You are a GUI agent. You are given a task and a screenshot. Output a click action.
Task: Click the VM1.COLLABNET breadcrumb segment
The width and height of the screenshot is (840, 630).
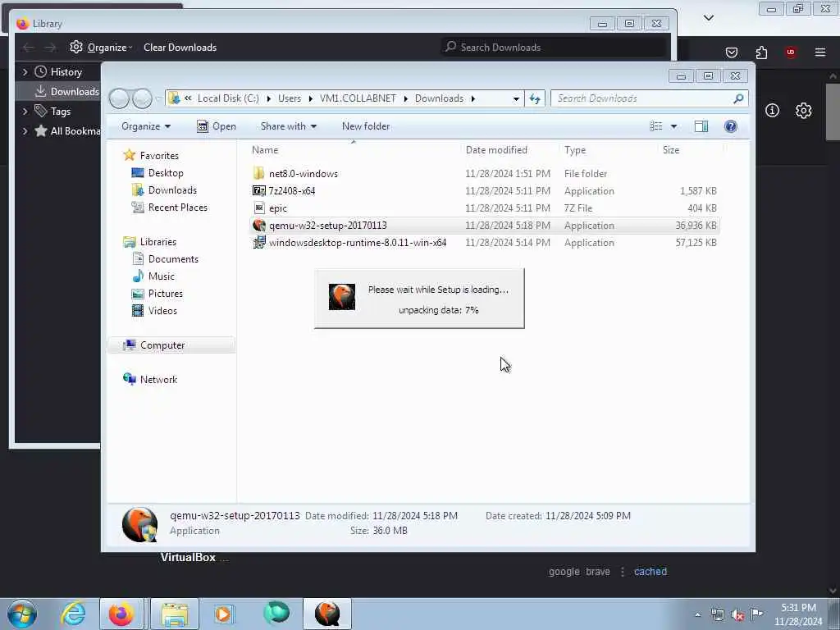coord(358,98)
